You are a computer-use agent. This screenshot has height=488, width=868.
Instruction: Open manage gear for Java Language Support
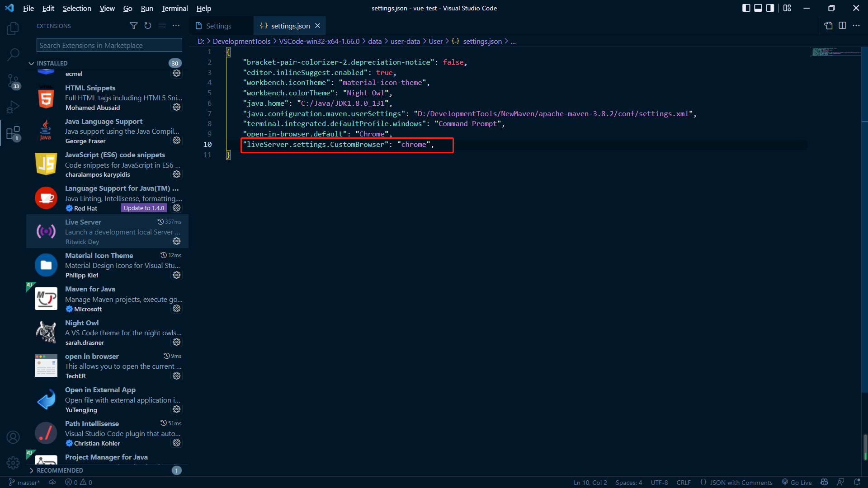point(177,141)
